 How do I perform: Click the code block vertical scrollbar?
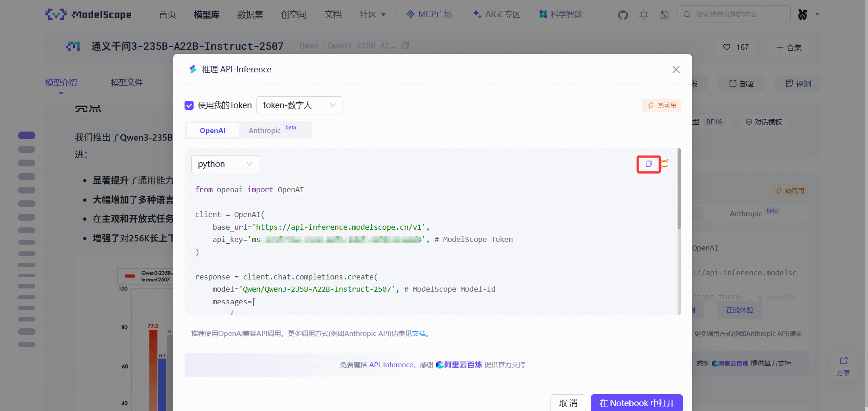[x=679, y=189]
